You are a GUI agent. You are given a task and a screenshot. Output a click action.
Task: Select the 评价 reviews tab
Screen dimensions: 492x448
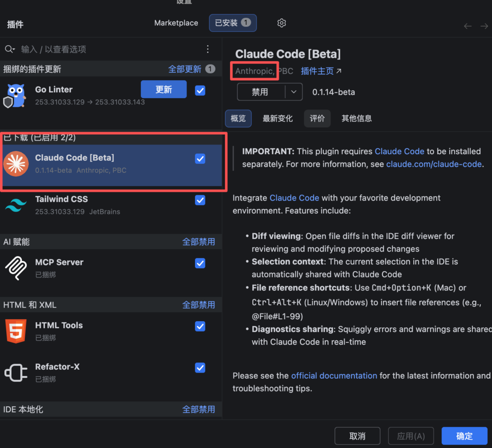[x=317, y=118]
